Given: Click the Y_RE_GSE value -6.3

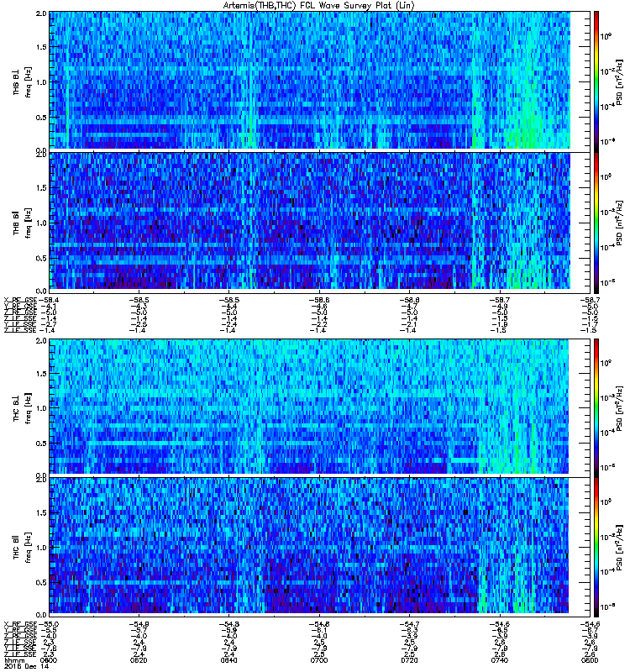Looking at the screenshot, I should [x=409, y=630].
